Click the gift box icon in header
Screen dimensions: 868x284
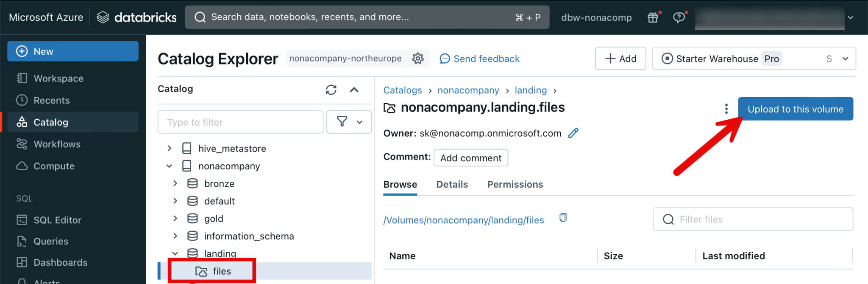pos(653,17)
